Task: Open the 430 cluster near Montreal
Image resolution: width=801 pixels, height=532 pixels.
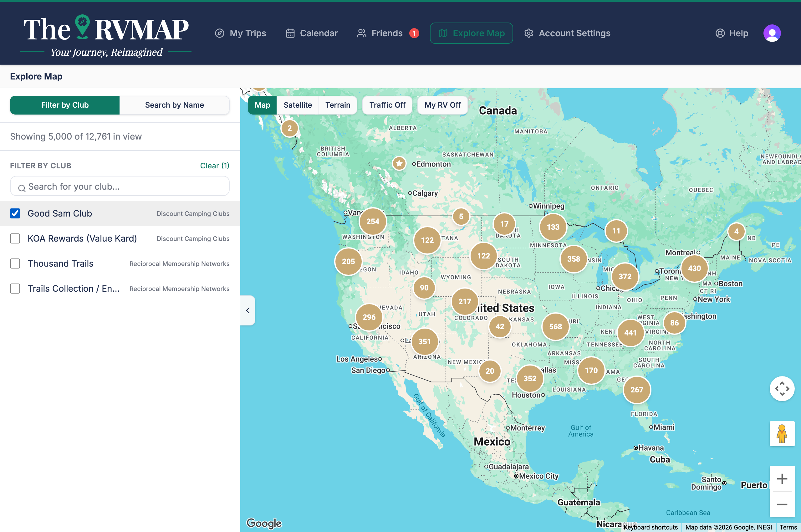Action: pyautogui.click(x=695, y=269)
